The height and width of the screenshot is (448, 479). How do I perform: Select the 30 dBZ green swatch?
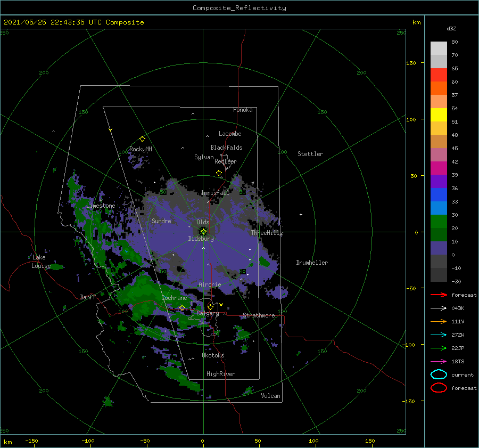click(x=439, y=222)
